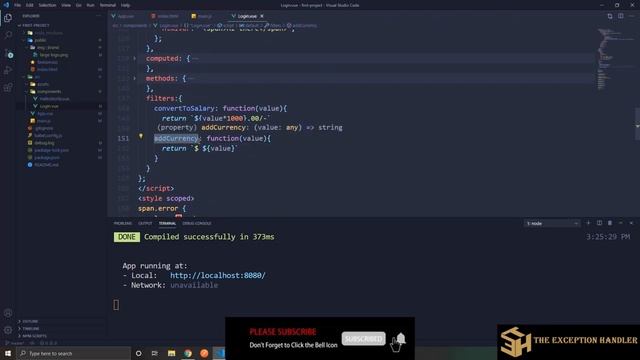Click the editor vertical scrollbar
This screenshot has width=640, height=360.
click(637, 124)
